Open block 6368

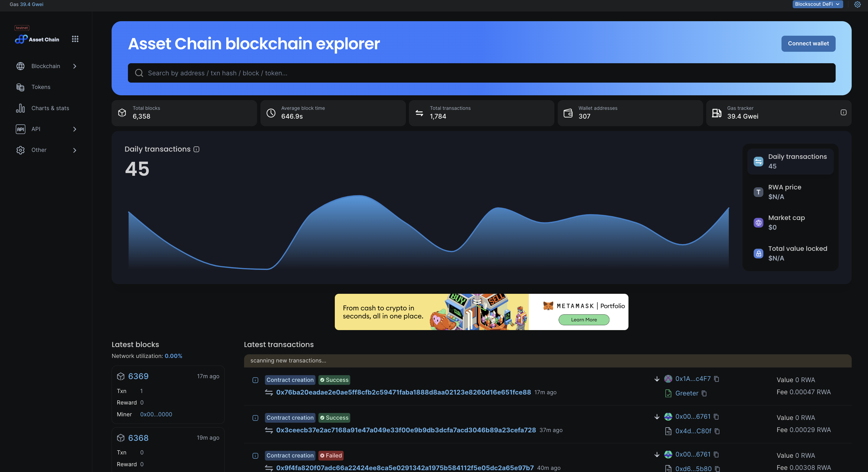[x=138, y=438]
